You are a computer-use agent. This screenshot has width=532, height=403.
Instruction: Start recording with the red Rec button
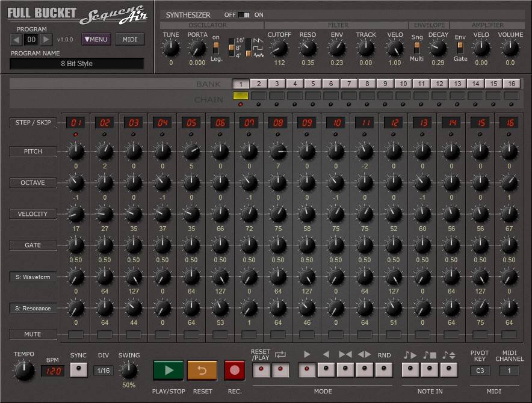235,371
